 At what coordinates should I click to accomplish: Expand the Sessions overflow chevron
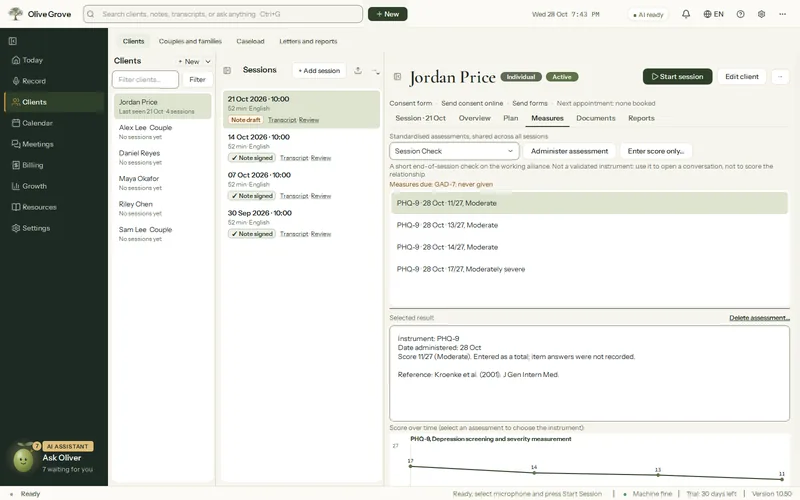[x=376, y=71]
